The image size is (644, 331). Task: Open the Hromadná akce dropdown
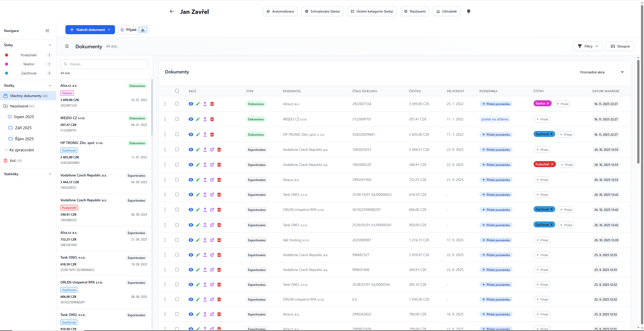click(602, 72)
